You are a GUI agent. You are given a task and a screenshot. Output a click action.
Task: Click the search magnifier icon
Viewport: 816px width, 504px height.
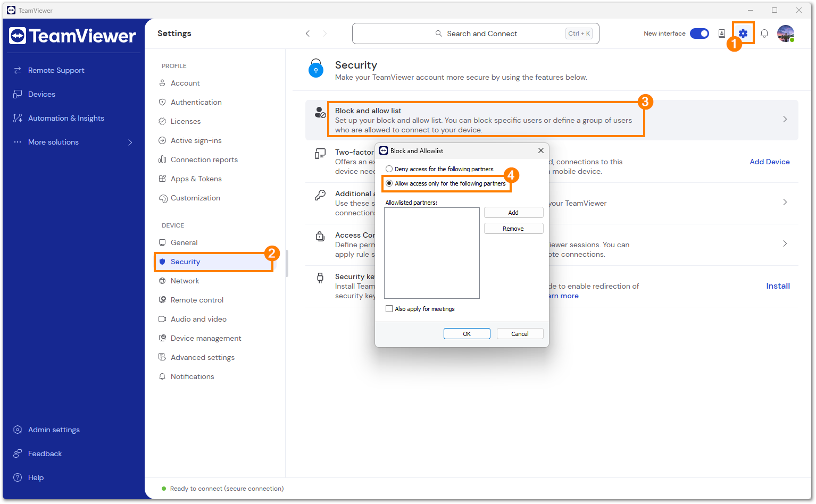click(439, 33)
